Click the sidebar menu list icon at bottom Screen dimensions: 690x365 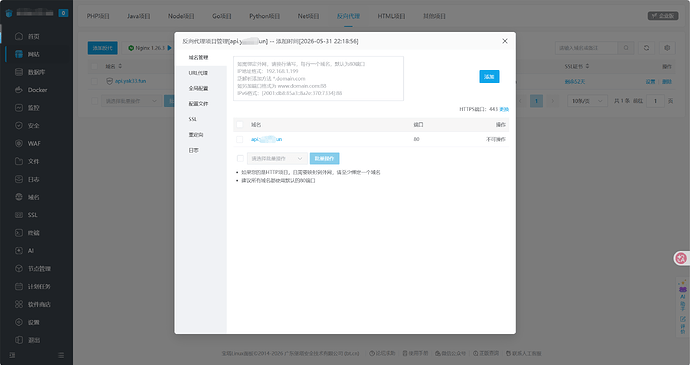click(x=61, y=355)
